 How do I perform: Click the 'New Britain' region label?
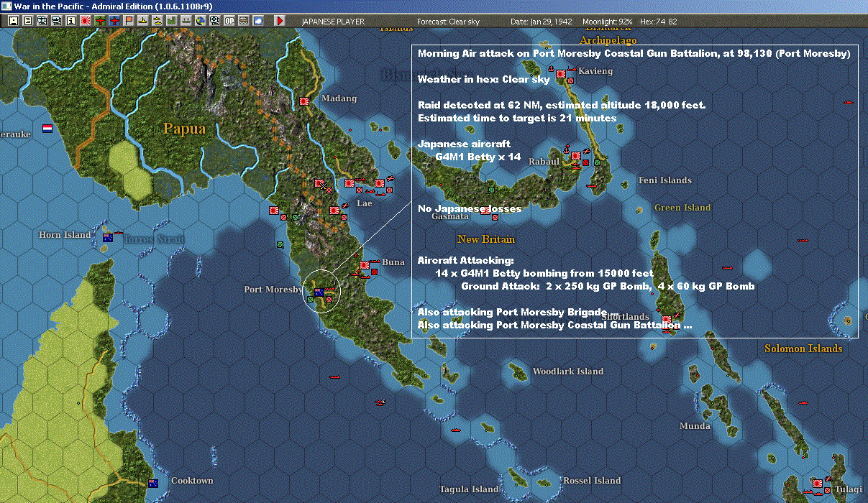click(x=486, y=239)
